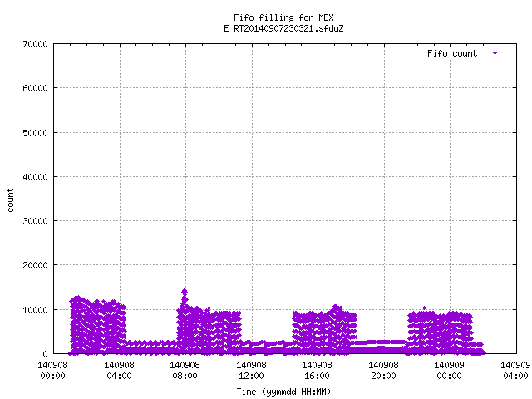Click the purple diamond legend marker
The image size is (532, 399).
click(x=495, y=53)
